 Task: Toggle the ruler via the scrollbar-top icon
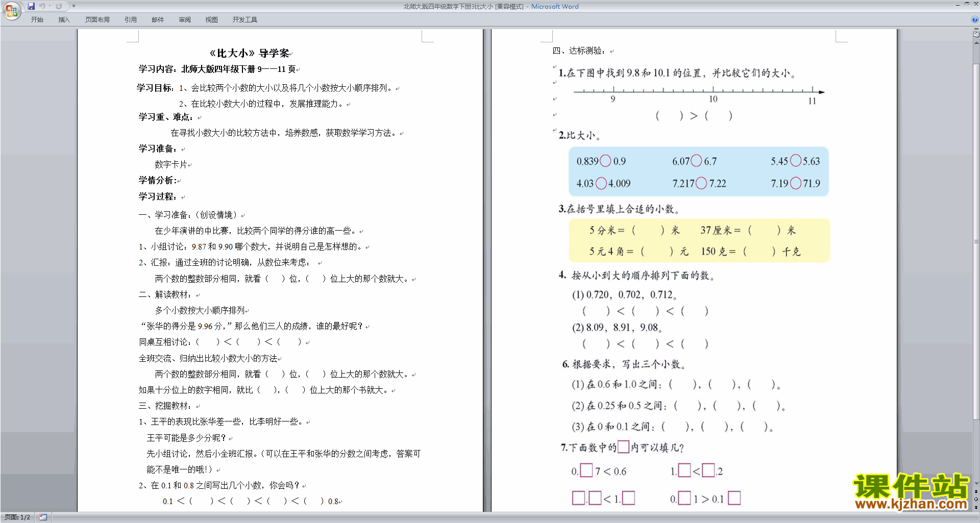[976, 35]
